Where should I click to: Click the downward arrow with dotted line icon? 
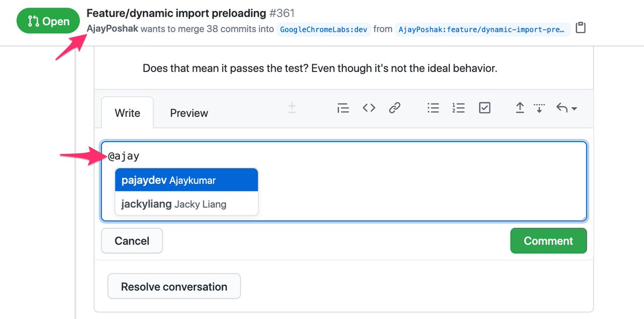[x=539, y=108]
